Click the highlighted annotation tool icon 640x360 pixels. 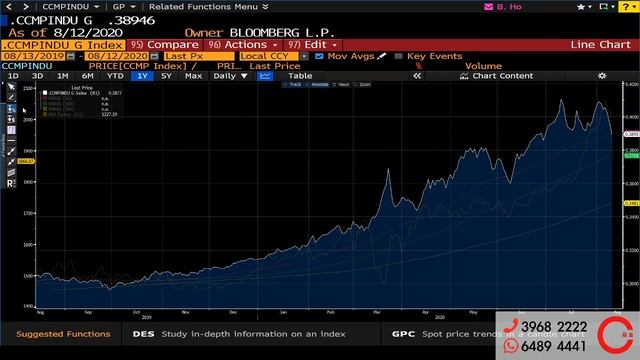(11, 109)
